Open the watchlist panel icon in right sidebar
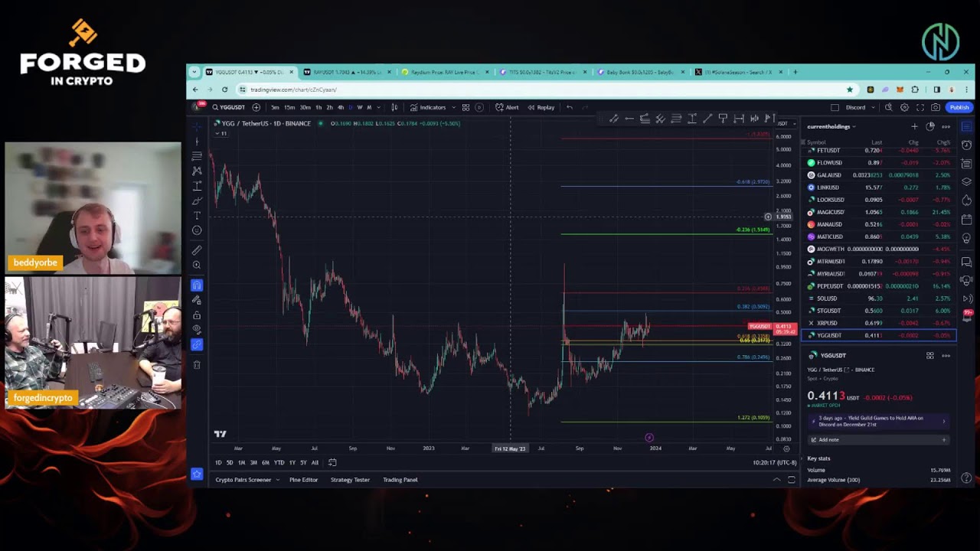 click(x=966, y=126)
